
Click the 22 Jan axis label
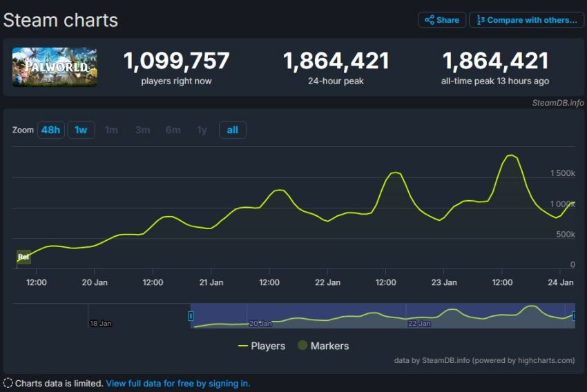tap(327, 282)
